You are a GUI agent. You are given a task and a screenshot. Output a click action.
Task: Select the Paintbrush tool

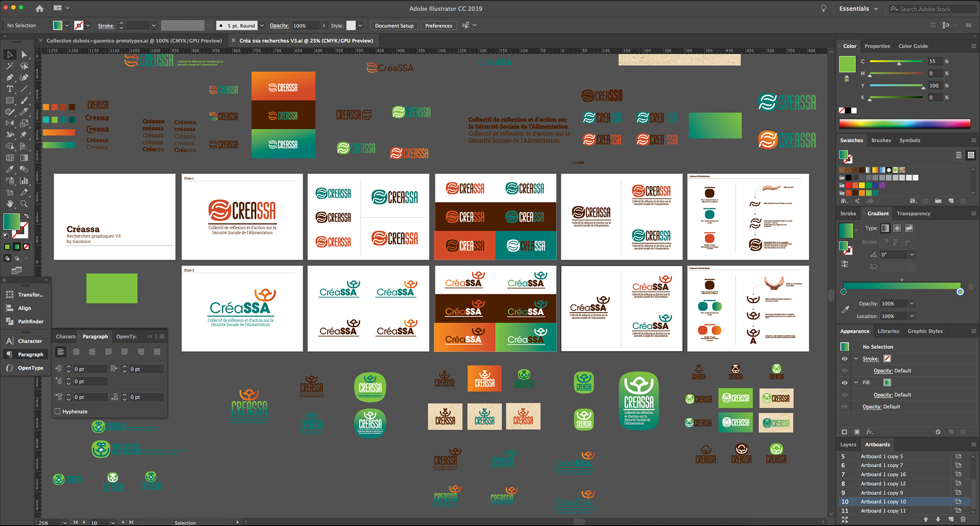click(24, 101)
